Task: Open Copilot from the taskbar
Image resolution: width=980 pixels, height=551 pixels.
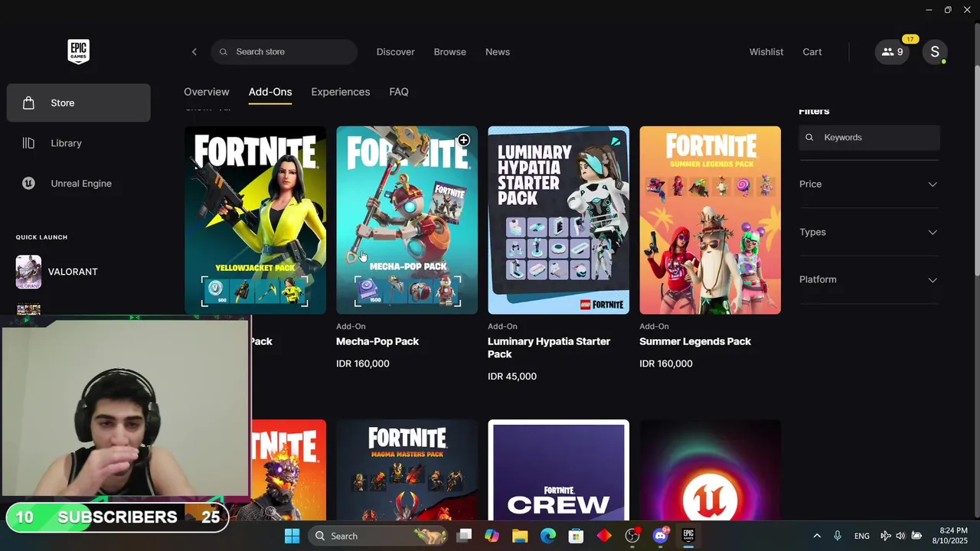Action: pyautogui.click(x=492, y=536)
